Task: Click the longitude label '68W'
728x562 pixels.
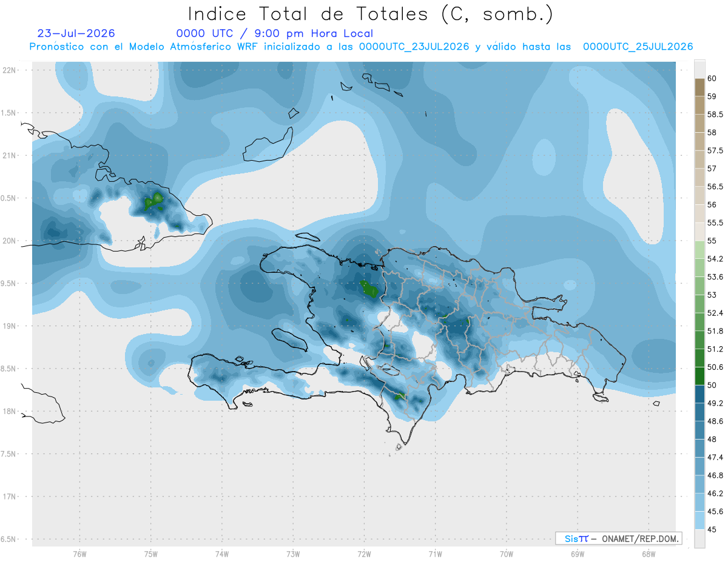Action: (649, 554)
